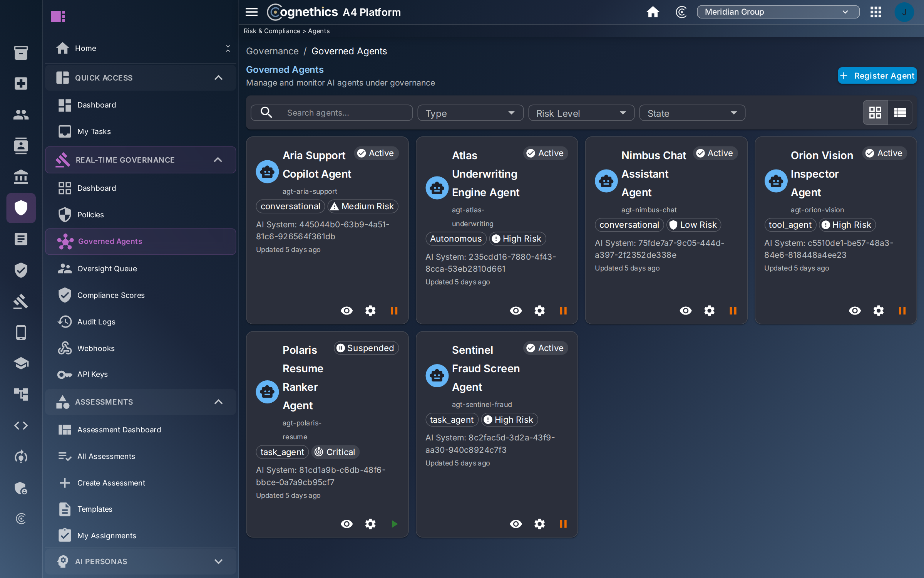This screenshot has width=924, height=578.
Task: Open the Risk Level filter dropdown
Action: 581,113
